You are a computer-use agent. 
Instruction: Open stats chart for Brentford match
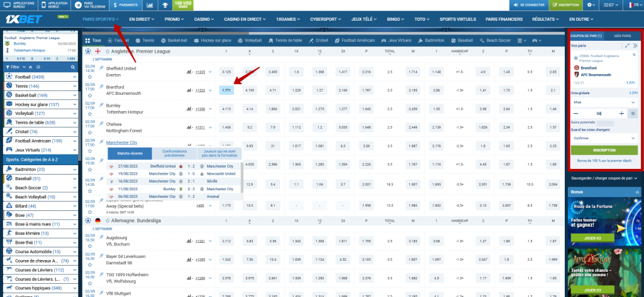coord(189,90)
